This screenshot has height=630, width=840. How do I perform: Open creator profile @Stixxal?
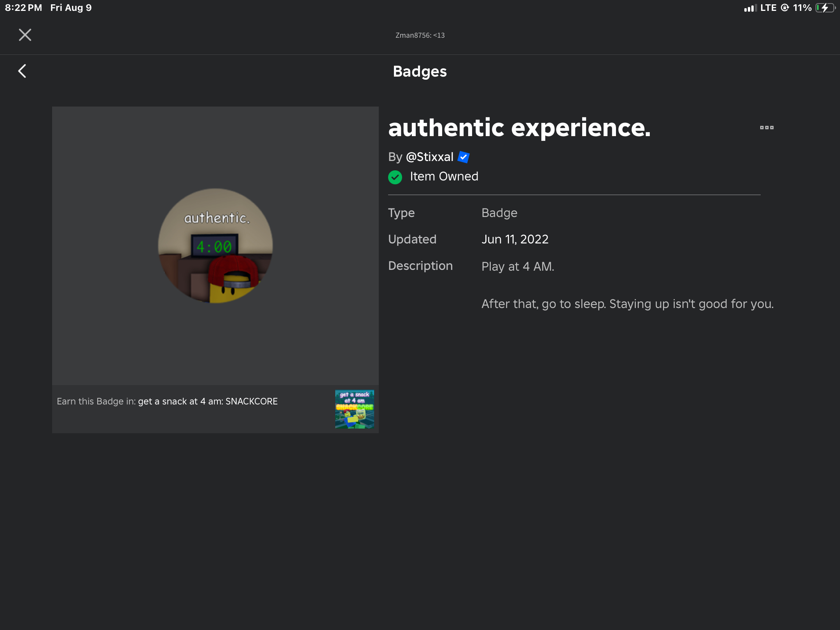429,157
